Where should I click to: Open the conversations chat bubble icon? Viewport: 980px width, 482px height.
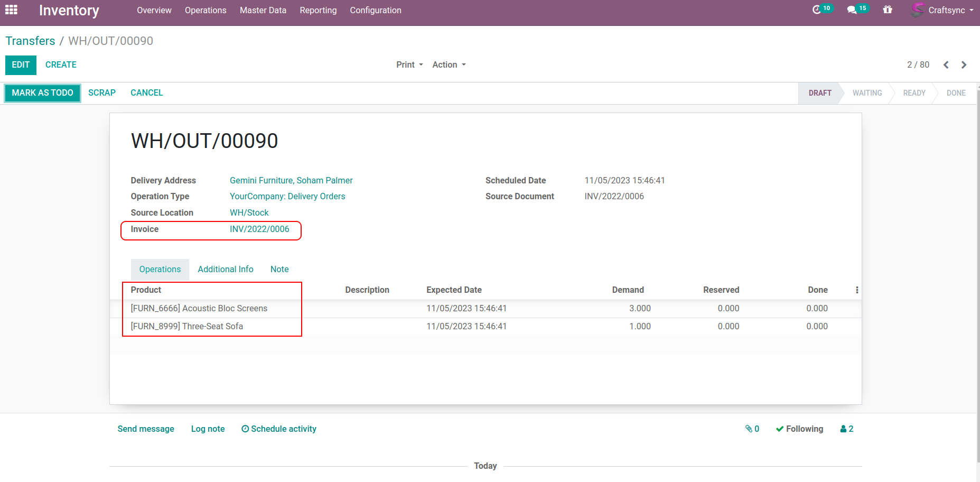[x=852, y=10]
